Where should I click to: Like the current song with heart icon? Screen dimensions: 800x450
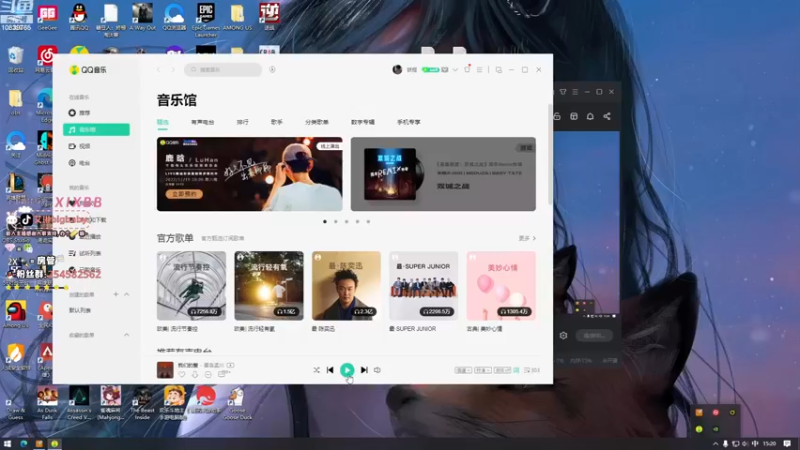[182, 375]
